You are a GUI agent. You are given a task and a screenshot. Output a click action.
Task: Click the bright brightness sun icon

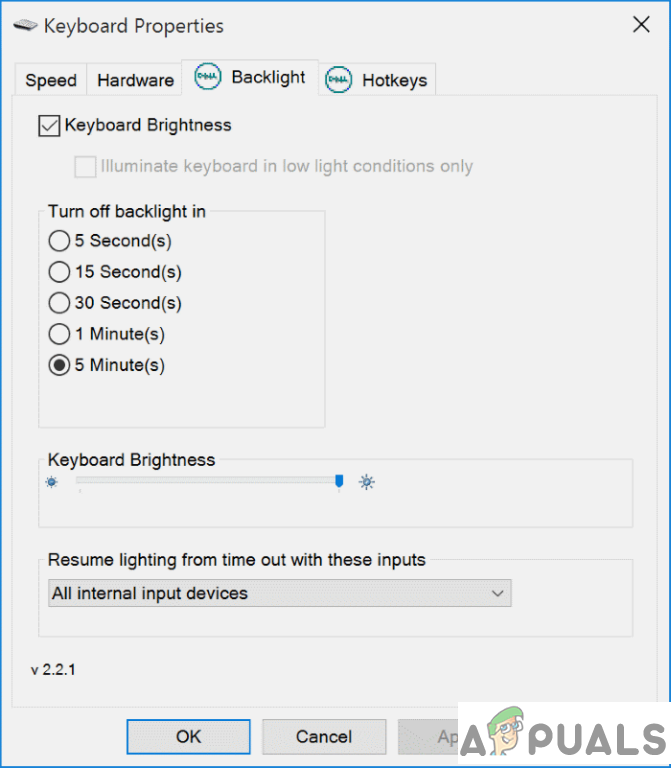367,483
